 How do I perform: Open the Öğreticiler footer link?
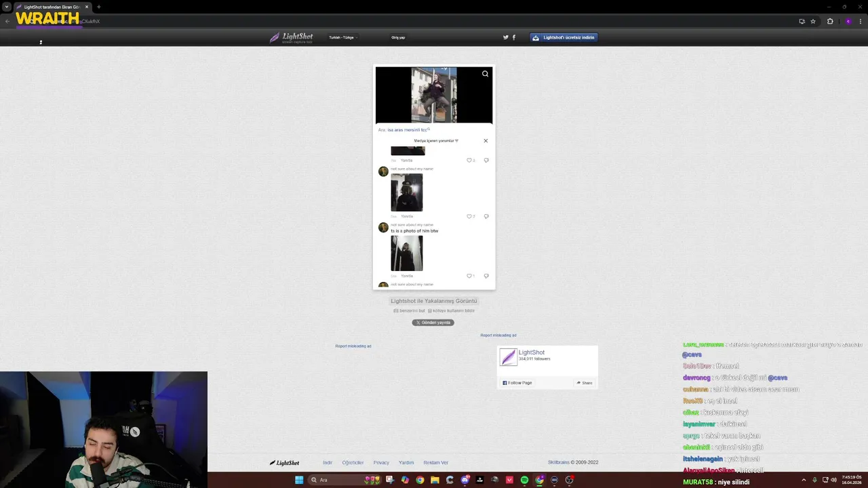point(353,462)
